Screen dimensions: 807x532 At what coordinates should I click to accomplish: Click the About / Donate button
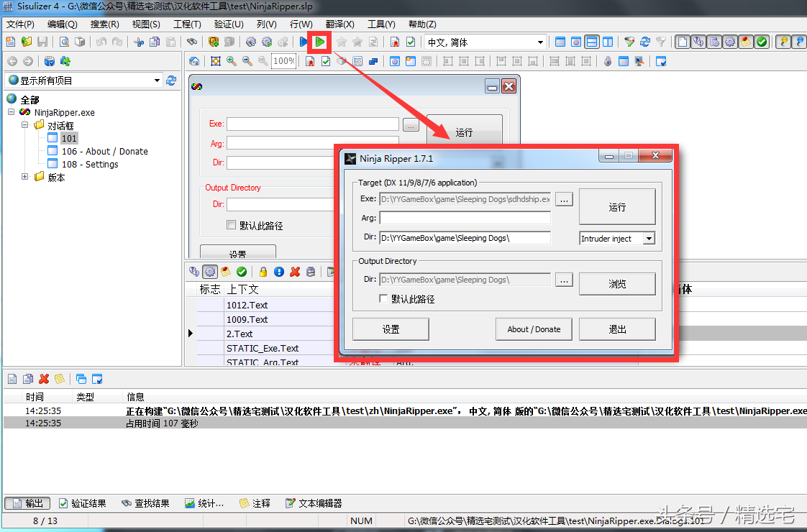point(534,329)
